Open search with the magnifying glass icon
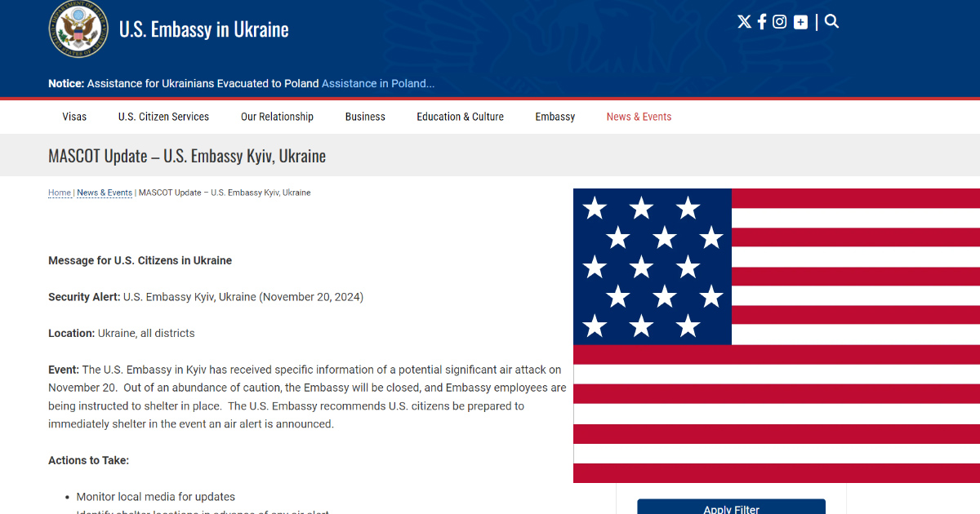 pos(831,22)
